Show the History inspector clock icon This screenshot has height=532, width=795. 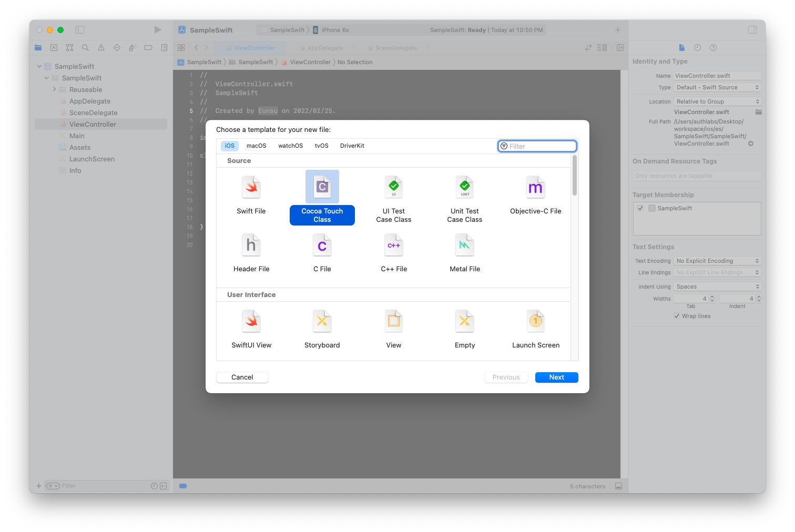[697, 48]
